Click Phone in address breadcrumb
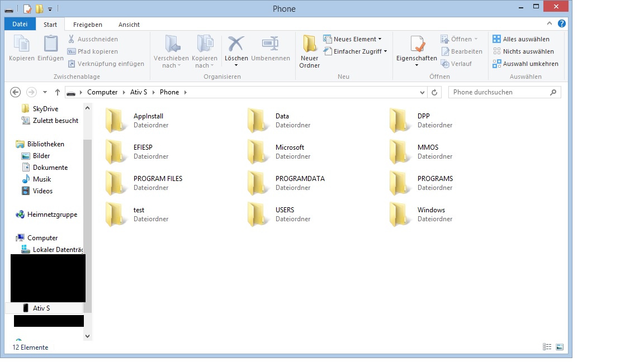The image size is (644, 362). [x=169, y=92]
